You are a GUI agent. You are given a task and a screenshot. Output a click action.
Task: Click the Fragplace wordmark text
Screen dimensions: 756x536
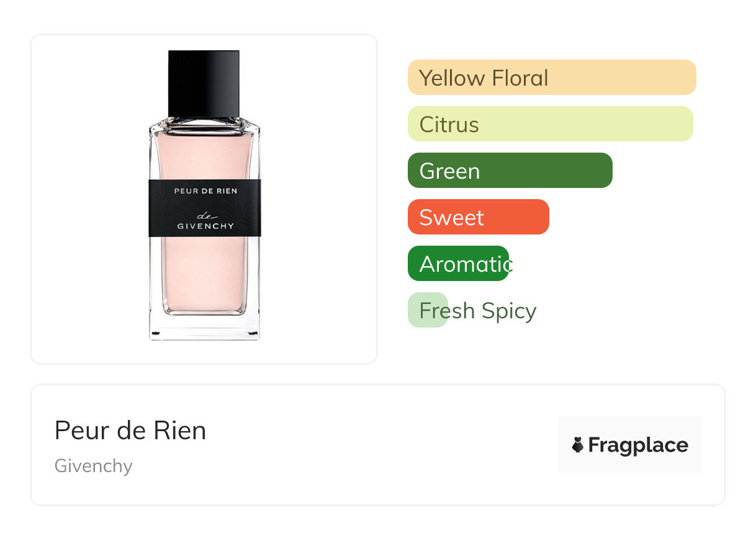pos(638,445)
